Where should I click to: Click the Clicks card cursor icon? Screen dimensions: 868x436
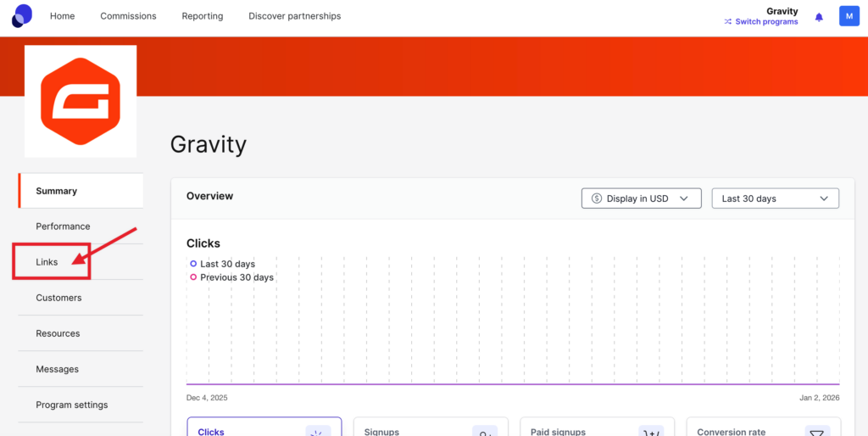tap(318, 431)
